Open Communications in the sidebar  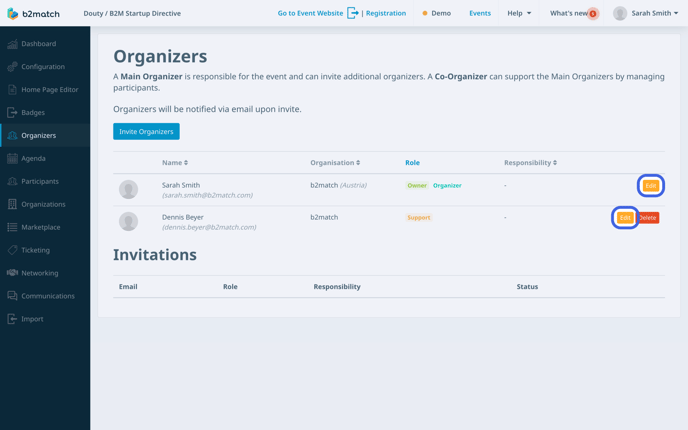click(x=45, y=296)
